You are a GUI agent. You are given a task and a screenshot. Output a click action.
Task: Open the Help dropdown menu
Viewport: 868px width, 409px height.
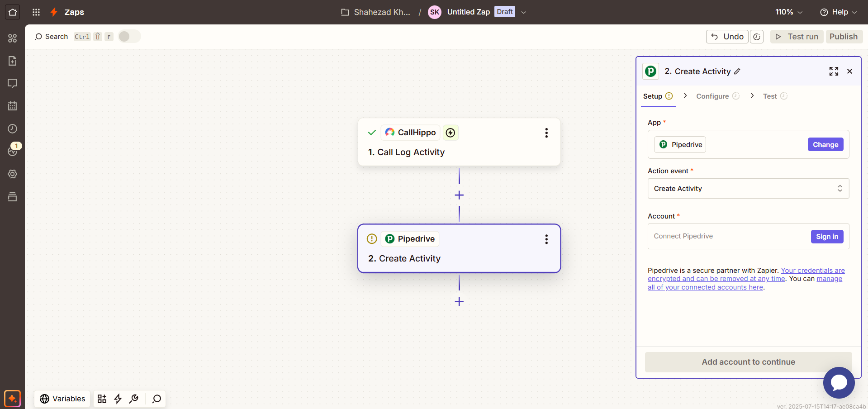pos(838,12)
